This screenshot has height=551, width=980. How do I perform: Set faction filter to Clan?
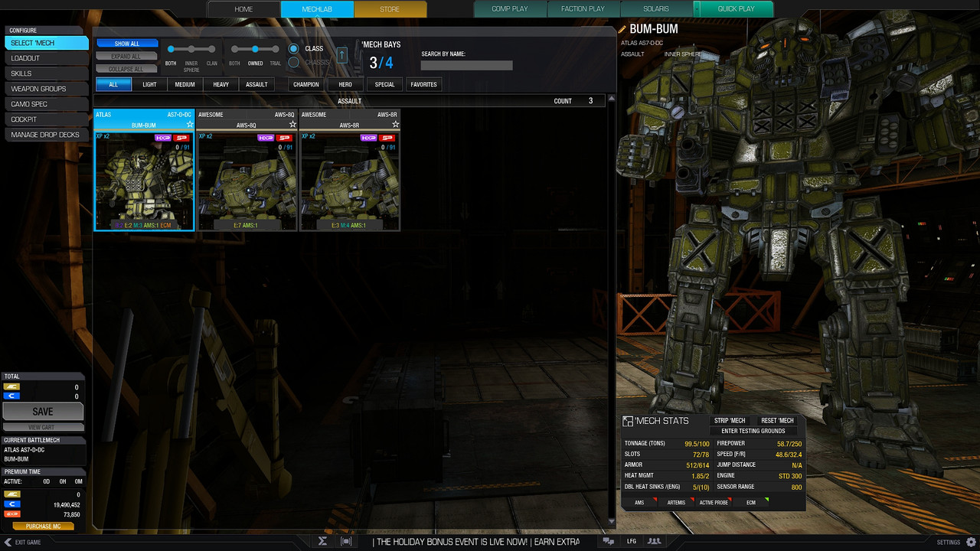tap(212, 49)
